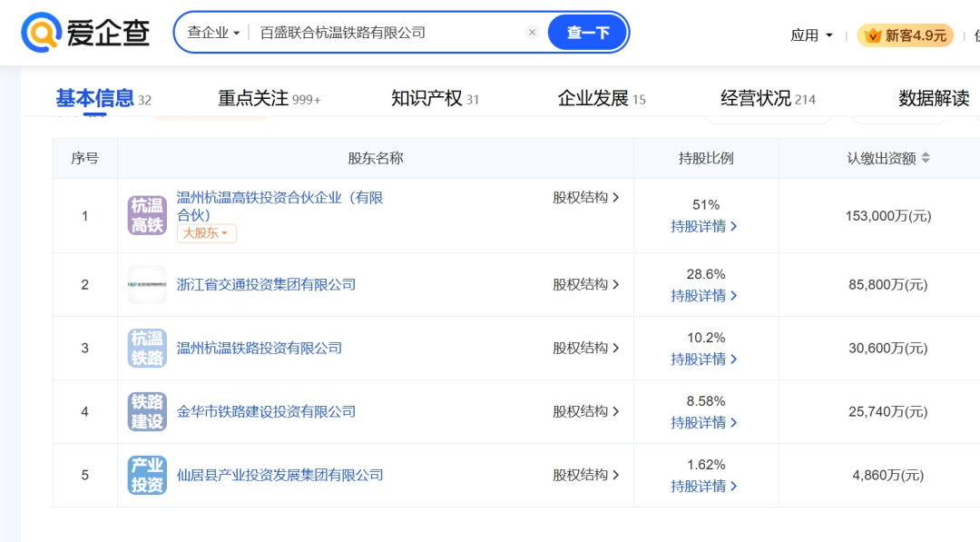Click the 新客4.9元 promotion badge
The width and height of the screenshot is (980, 542).
click(x=906, y=35)
